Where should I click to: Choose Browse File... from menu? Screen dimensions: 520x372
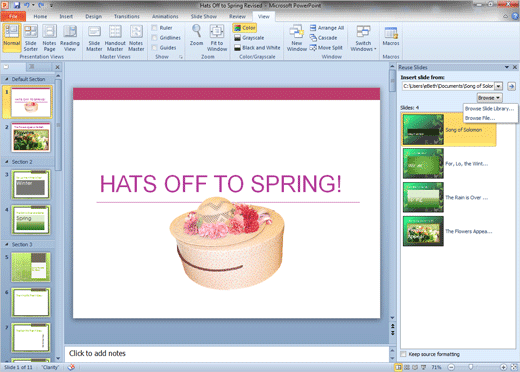[480, 118]
